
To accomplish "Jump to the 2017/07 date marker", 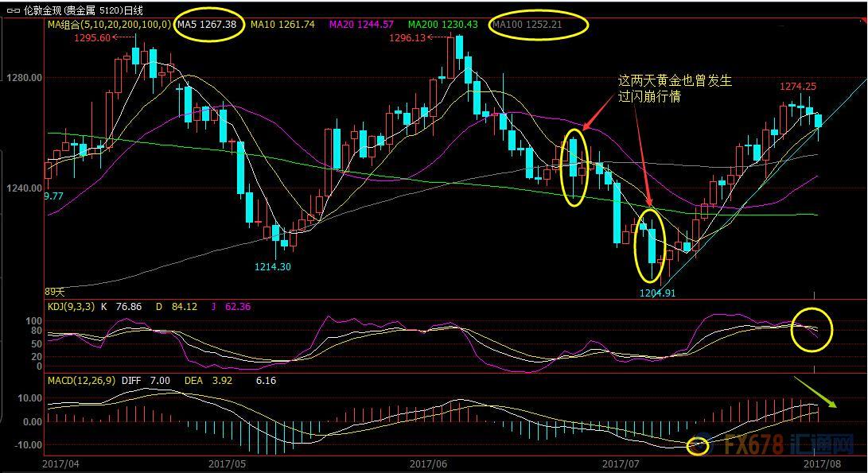I will (621, 463).
